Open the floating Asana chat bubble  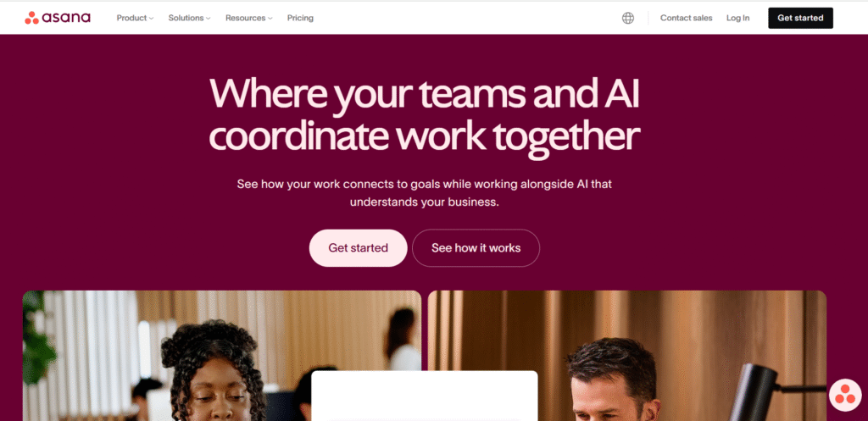tap(845, 395)
